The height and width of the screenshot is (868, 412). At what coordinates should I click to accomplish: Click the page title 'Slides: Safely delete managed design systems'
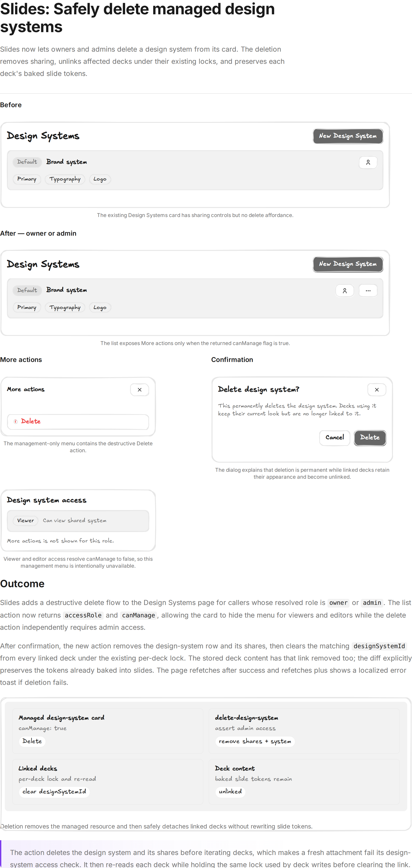137,18
